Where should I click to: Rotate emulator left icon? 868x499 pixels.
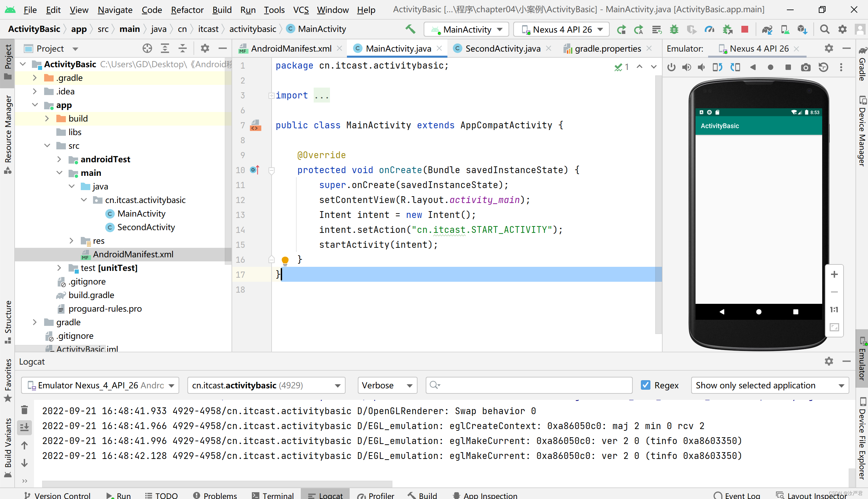(x=718, y=67)
